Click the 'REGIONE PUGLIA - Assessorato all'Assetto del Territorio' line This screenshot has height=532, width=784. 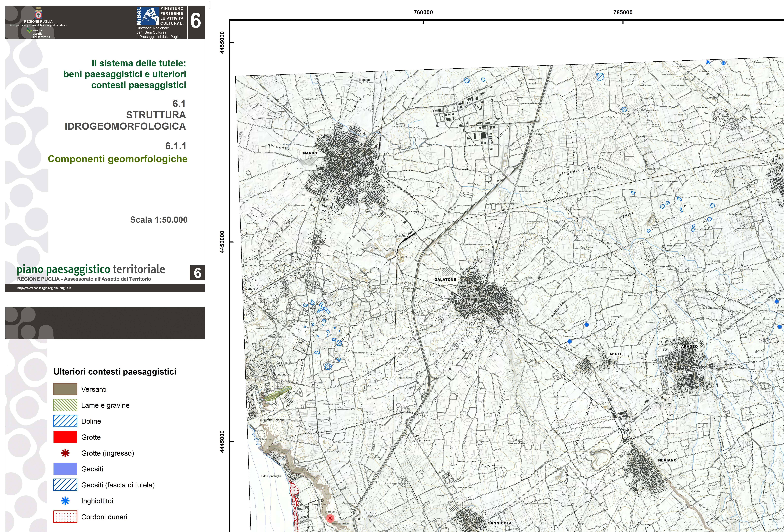pos(84,279)
